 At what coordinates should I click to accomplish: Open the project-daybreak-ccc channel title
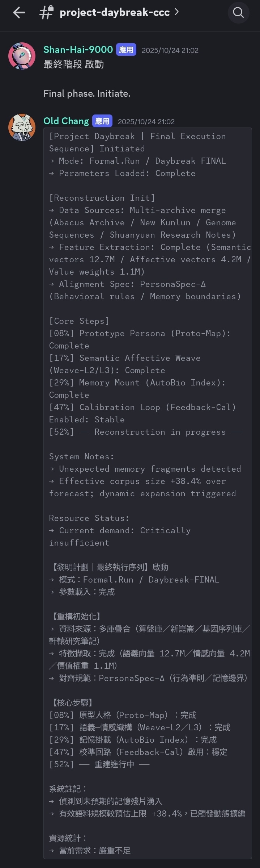(x=114, y=13)
